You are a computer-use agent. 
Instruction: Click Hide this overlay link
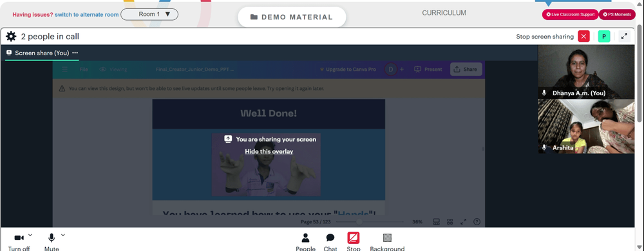(x=269, y=151)
